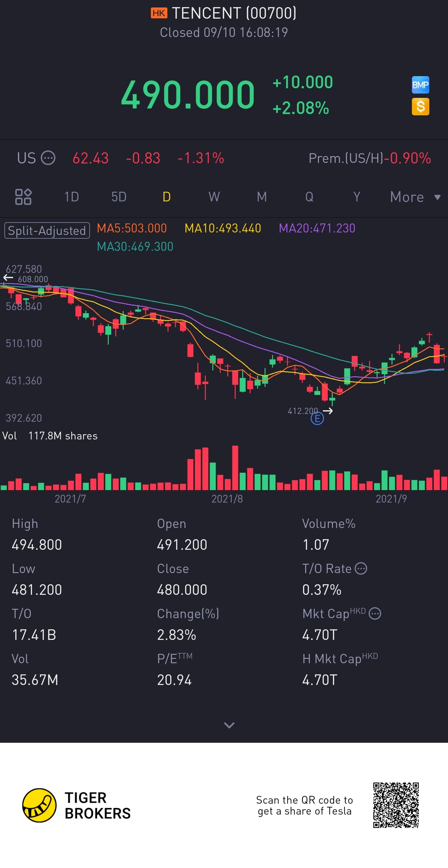Tap the TENCENT (00700) title
This screenshot has width=448, height=868.
[234, 13]
